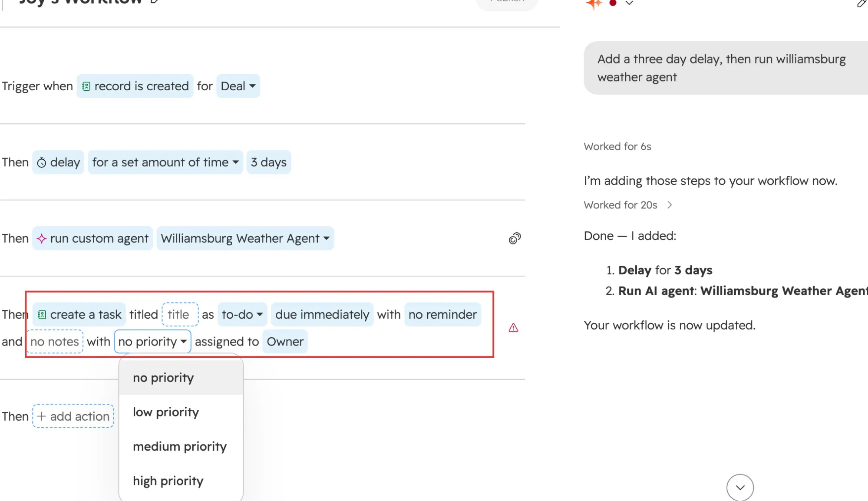The width and height of the screenshot is (868, 501).
Task: Click the orange AI sparkle icon
Action: click(x=594, y=3)
